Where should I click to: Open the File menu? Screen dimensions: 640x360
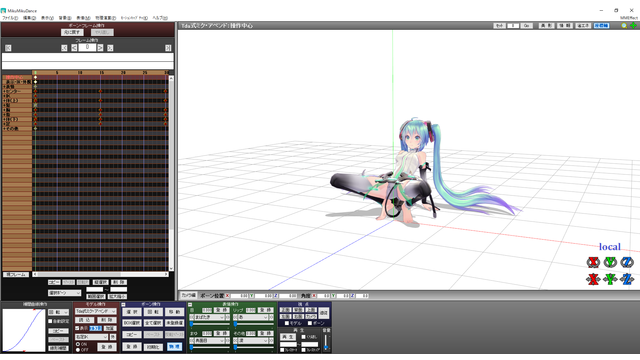(10, 18)
